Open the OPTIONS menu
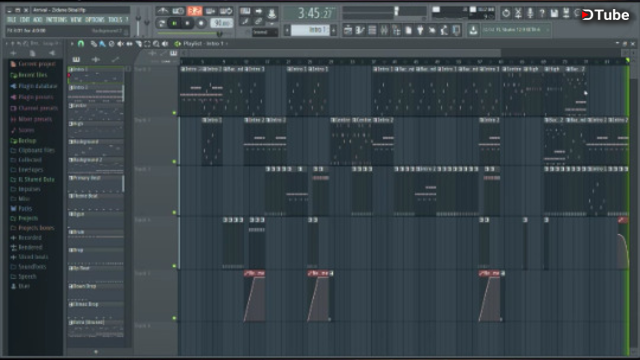640x360 pixels. 95,20
